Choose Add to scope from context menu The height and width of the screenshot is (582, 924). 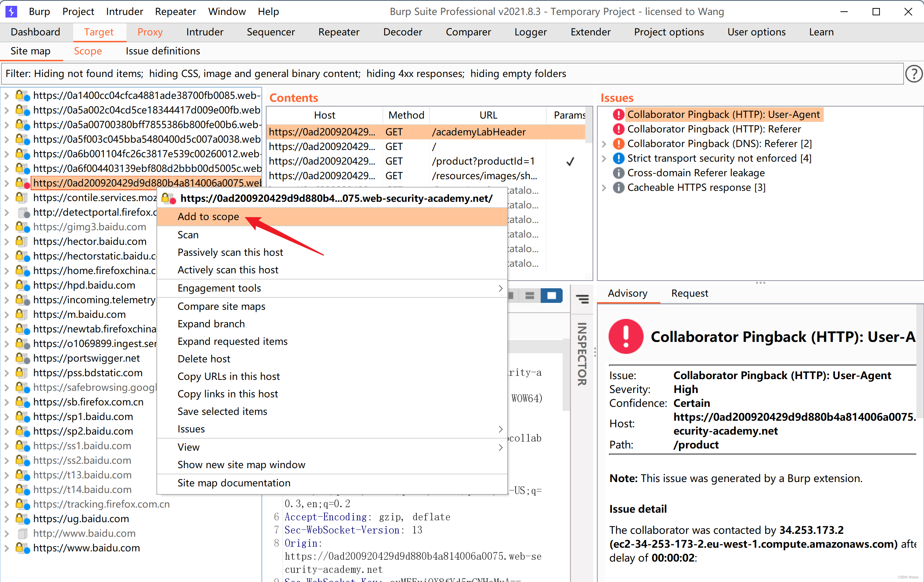(208, 216)
